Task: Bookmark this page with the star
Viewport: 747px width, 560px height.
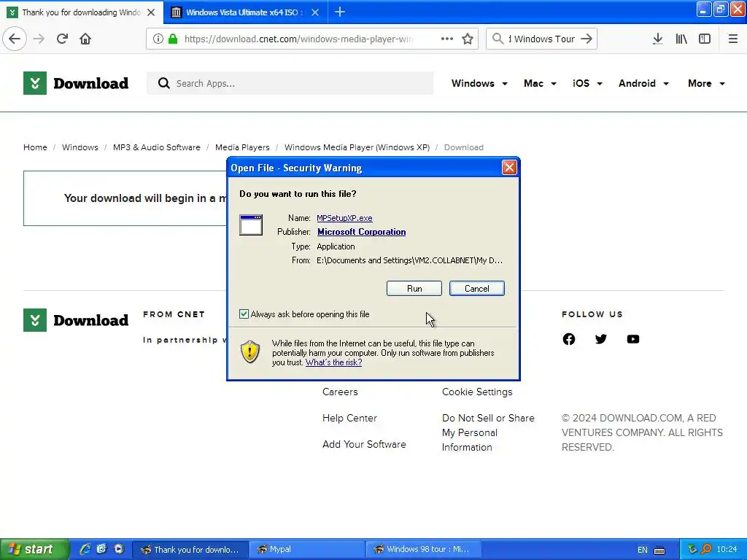Action: click(x=468, y=39)
